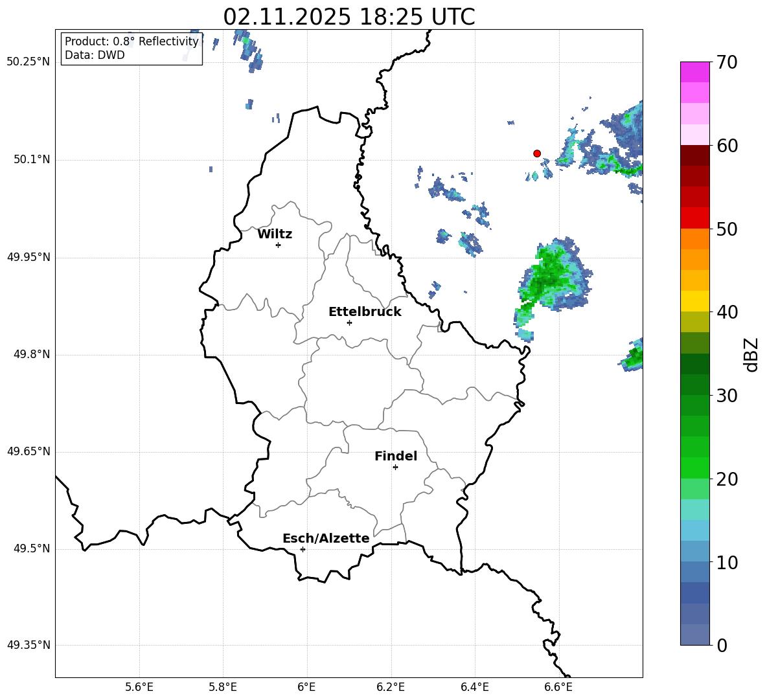This screenshot has height=700, width=767.
Task: Click the Esch/Alzette city label
Action: point(326,539)
